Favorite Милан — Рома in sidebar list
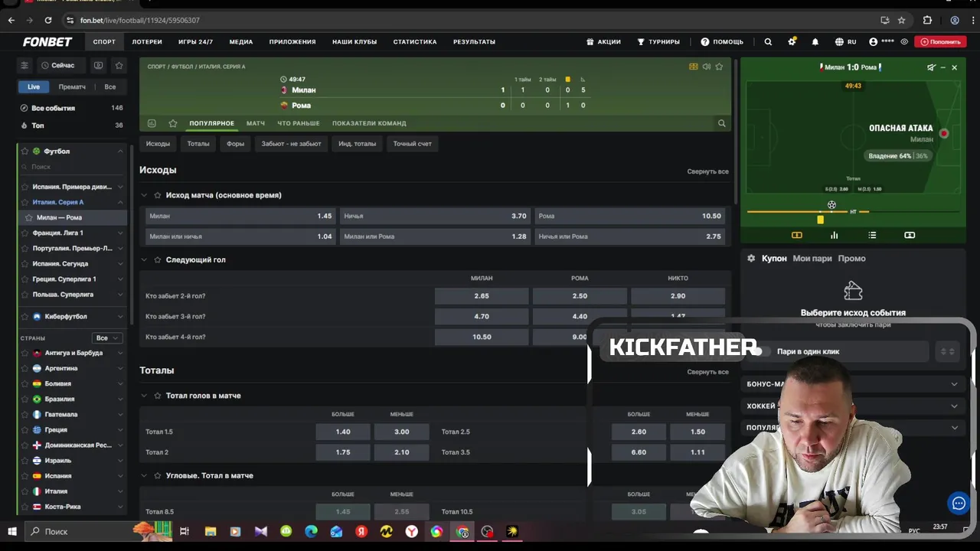 coord(28,217)
